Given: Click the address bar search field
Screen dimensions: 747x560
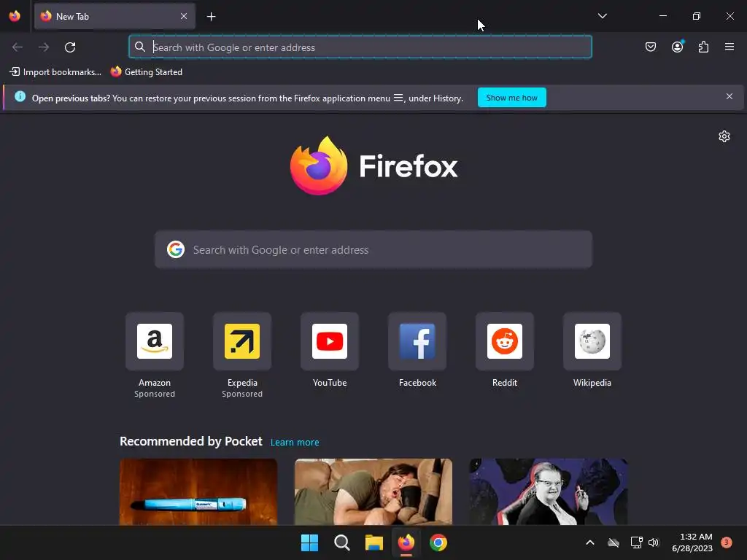Looking at the screenshot, I should click(x=360, y=47).
